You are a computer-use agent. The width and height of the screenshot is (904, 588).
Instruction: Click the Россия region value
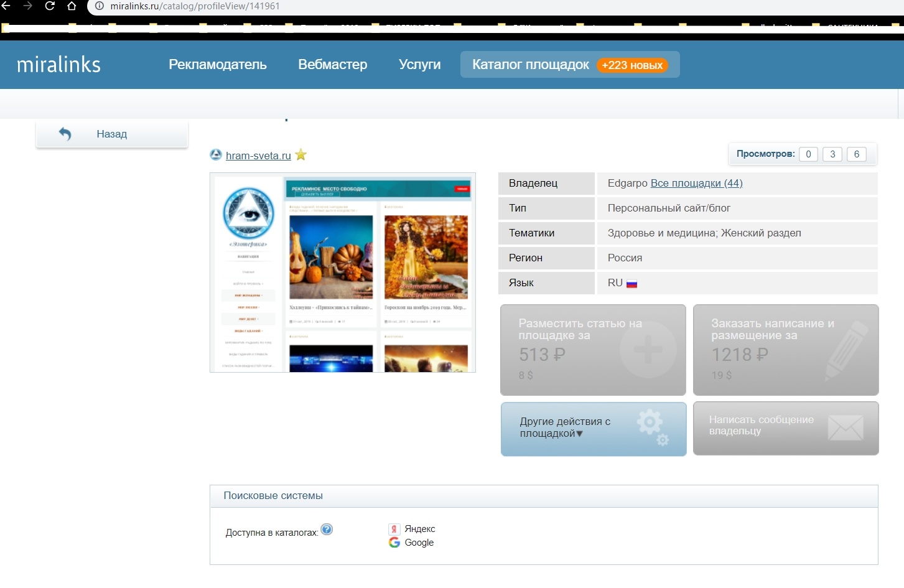[625, 258]
